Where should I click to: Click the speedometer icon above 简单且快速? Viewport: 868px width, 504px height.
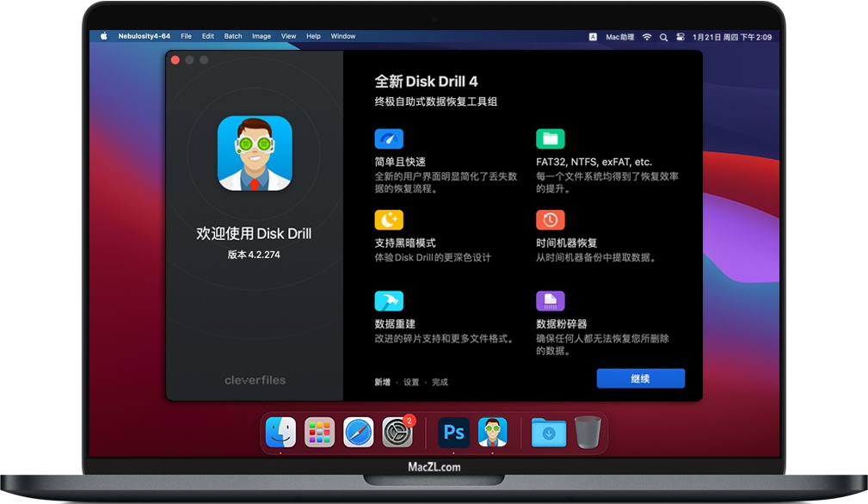coord(389,138)
